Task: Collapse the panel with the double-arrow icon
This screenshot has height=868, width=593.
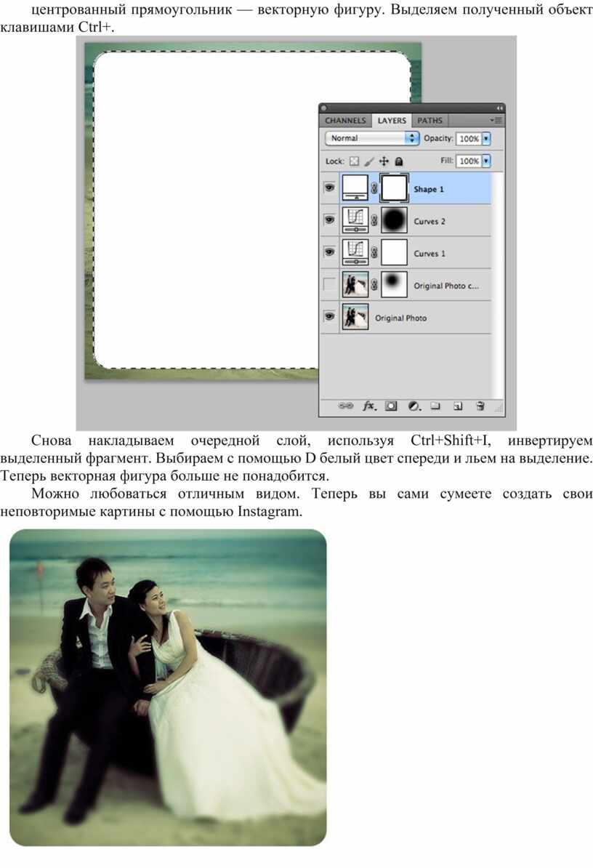Action: (499, 108)
